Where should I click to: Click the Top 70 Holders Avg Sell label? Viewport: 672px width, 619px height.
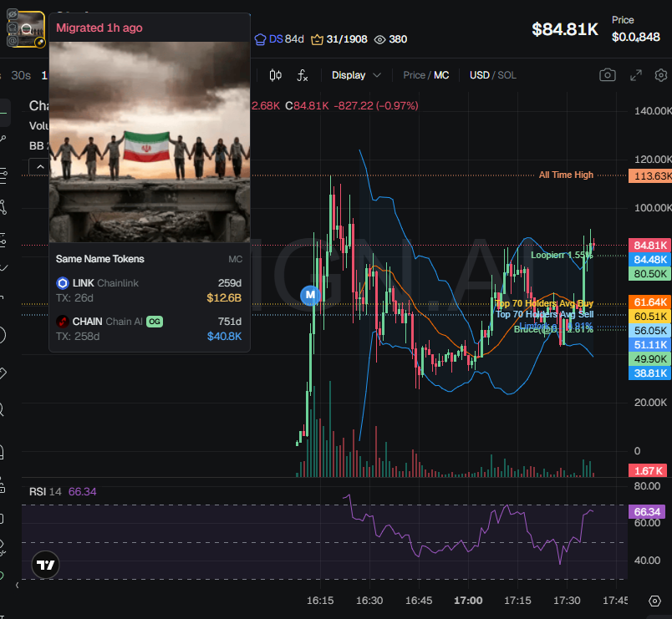coord(545,314)
